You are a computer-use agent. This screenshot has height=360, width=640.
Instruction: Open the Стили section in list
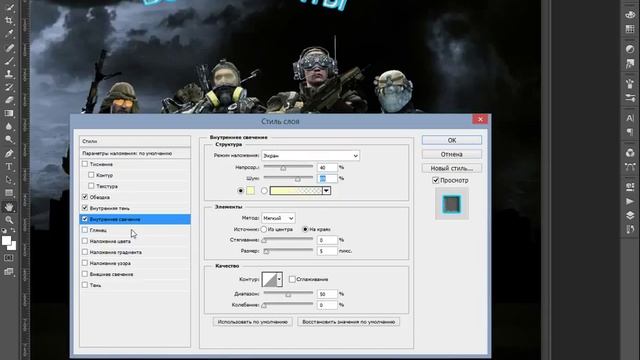coord(135,141)
